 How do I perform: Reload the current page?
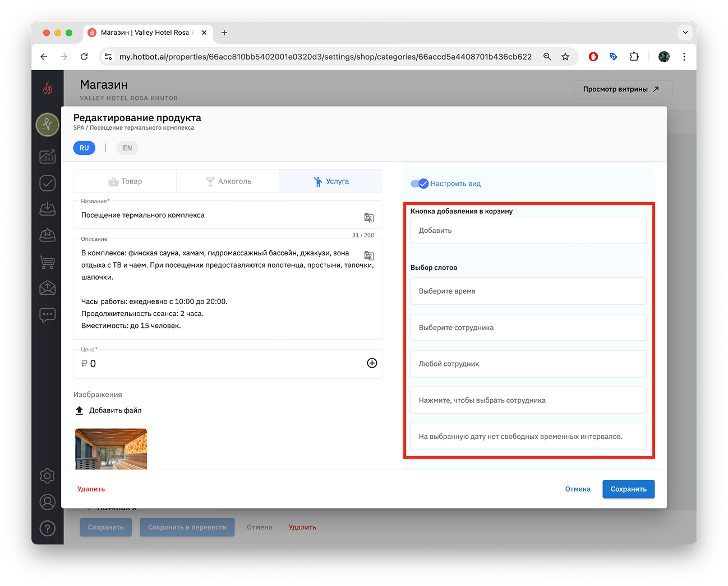[x=84, y=57]
